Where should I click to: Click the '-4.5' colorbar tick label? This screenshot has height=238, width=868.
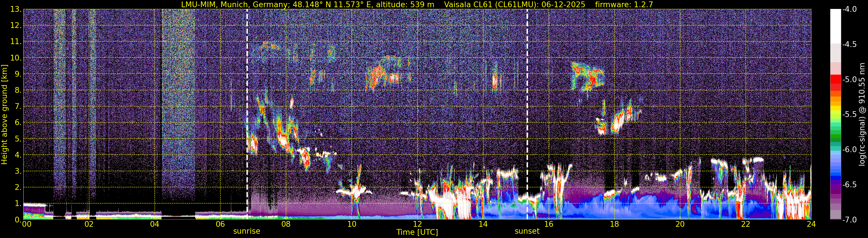[849, 44]
